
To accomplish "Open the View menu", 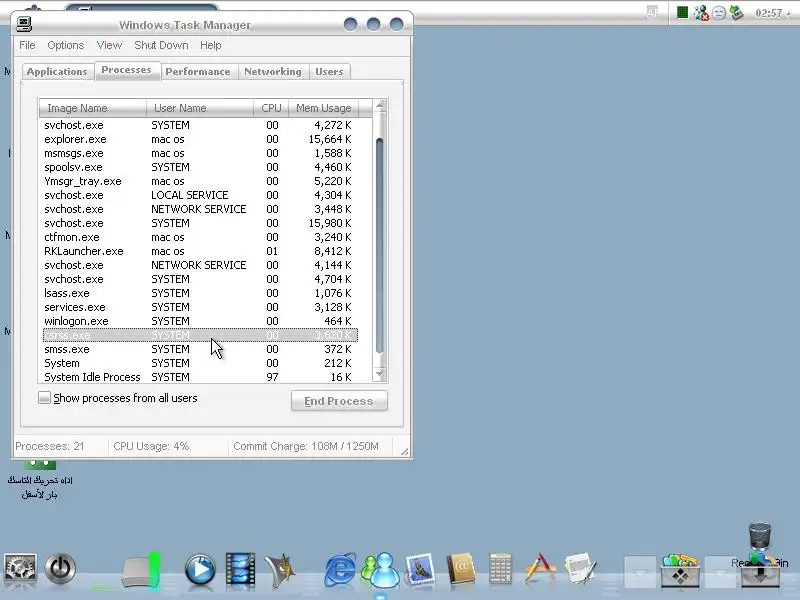I will coord(109,45).
